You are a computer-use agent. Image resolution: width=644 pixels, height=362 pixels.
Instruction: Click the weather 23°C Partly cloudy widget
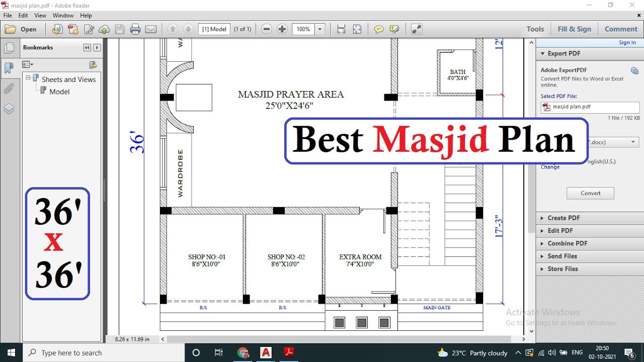click(x=472, y=353)
